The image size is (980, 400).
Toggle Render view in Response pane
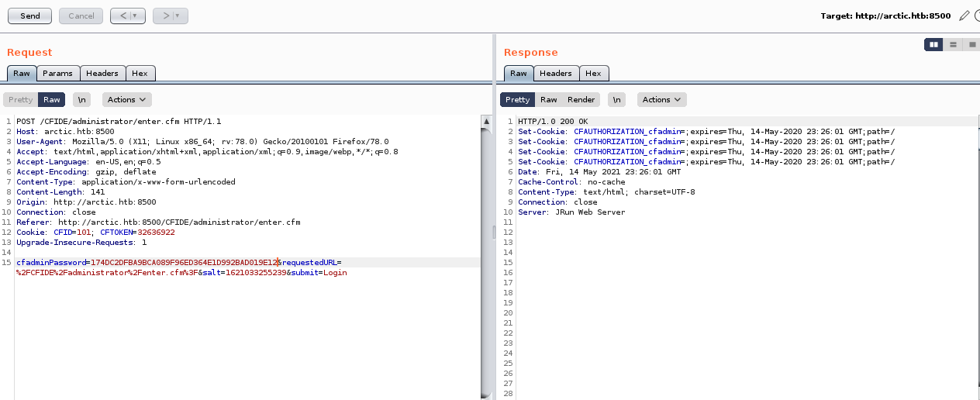(x=581, y=99)
